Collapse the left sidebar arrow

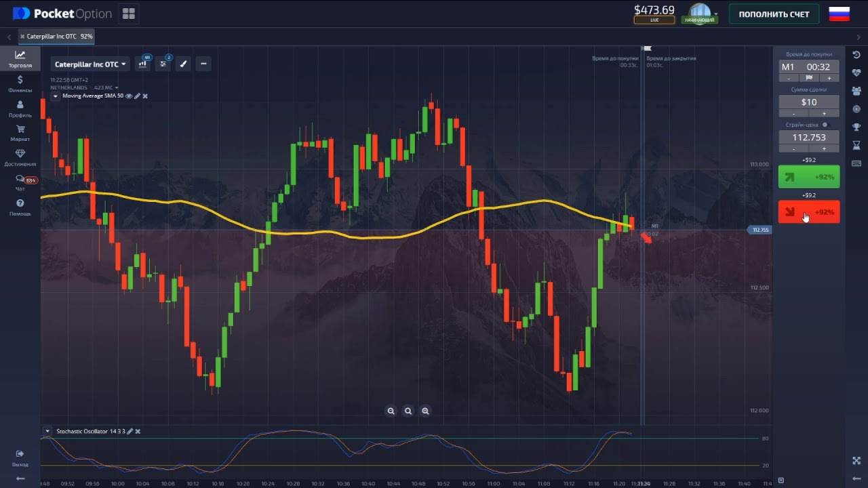(x=20, y=479)
